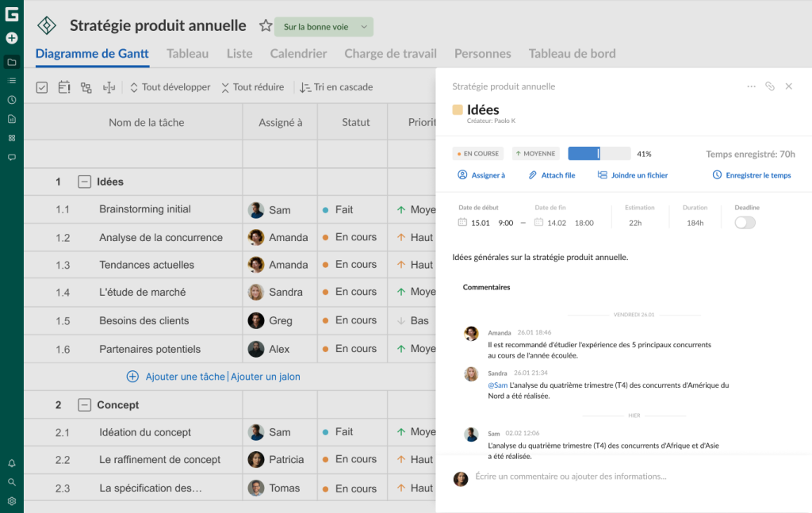Switch to the Calendrier tab
The height and width of the screenshot is (513, 812).
coord(298,53)
